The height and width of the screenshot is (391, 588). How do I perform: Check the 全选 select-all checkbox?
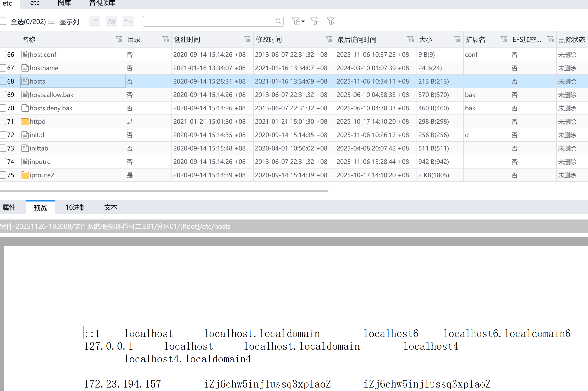3,21
